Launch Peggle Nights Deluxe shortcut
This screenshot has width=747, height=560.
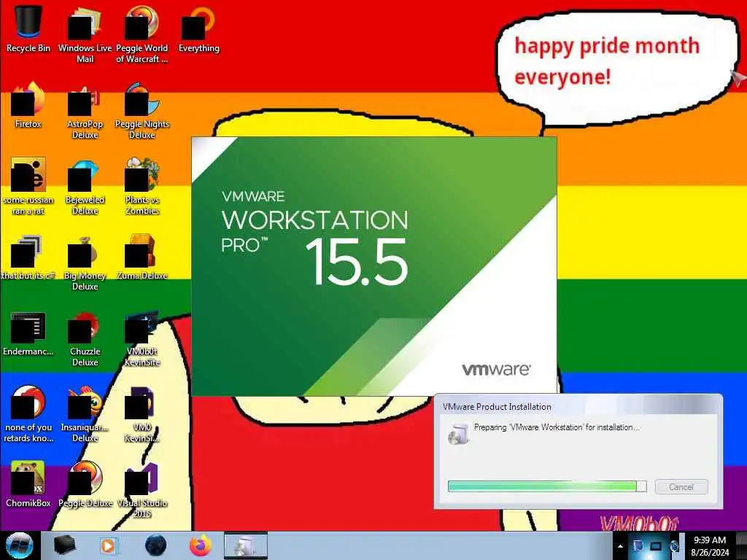tap(142, 111)
